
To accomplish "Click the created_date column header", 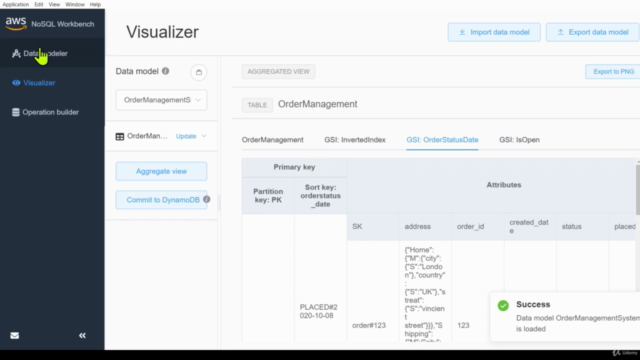I will pyautogui.click(x=530, y=227).
